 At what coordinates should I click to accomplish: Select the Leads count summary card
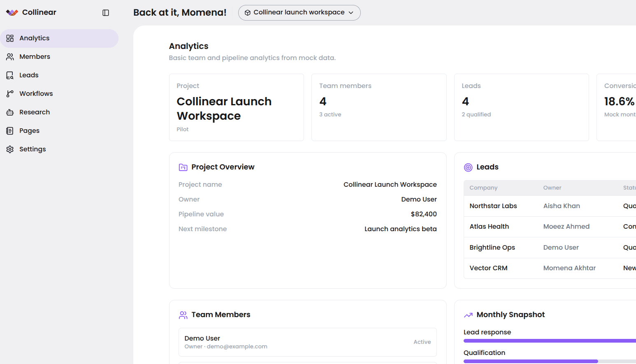coord(522,107)
